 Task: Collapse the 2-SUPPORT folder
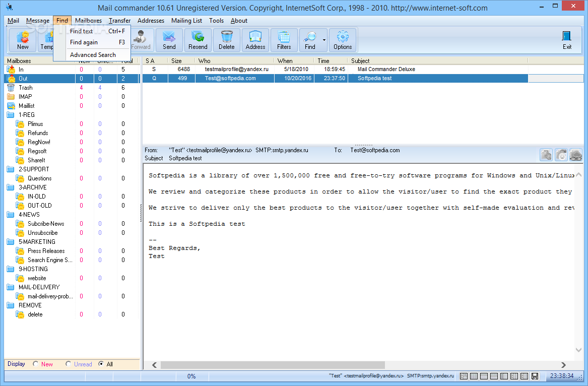pyautogui.click(x=11, y=169)
